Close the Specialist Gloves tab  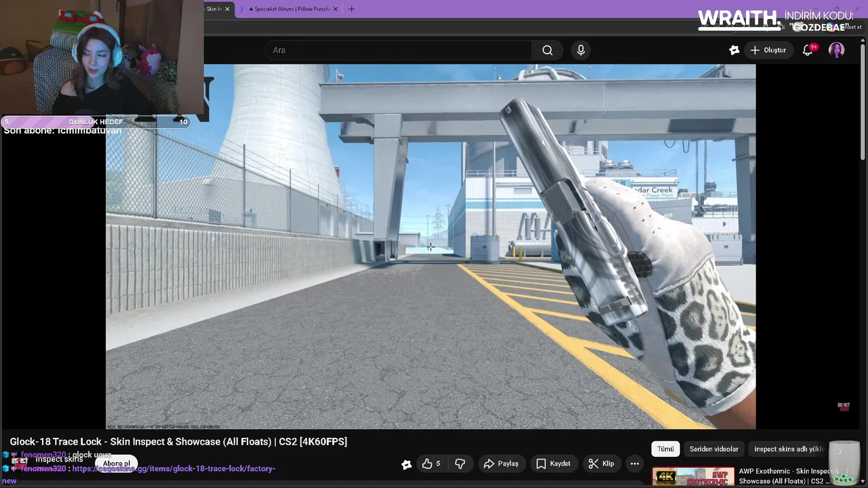335,9
